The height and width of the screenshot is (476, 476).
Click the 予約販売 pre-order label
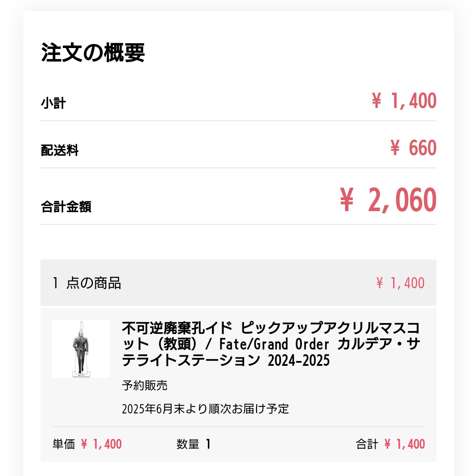pyautogui.click(x=145, y=386)
